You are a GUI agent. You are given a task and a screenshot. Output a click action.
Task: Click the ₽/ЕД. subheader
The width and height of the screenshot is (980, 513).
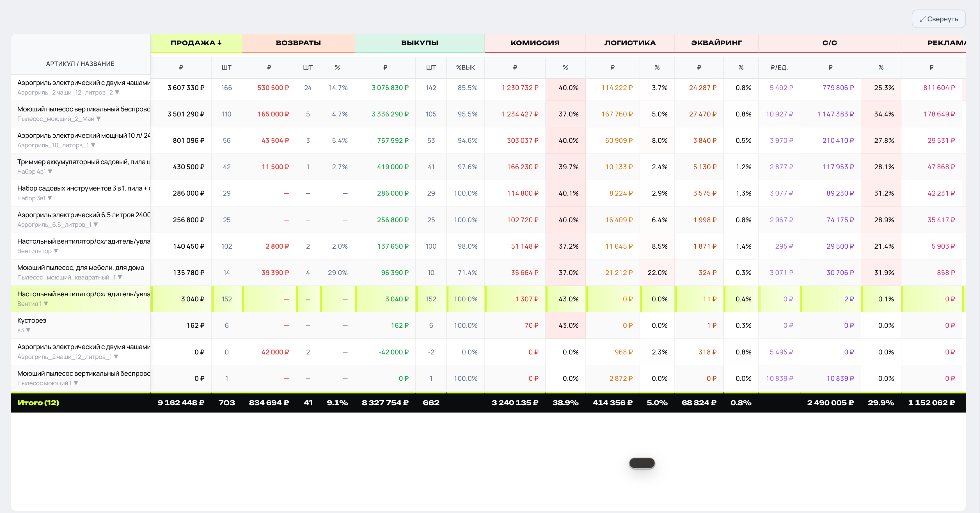click(x=779, y=67)
